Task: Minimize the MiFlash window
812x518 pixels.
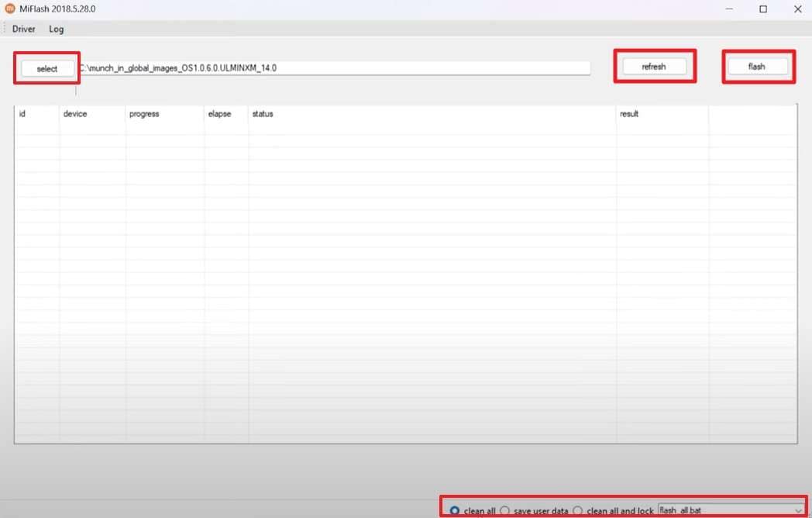Action: pos(729,9)
